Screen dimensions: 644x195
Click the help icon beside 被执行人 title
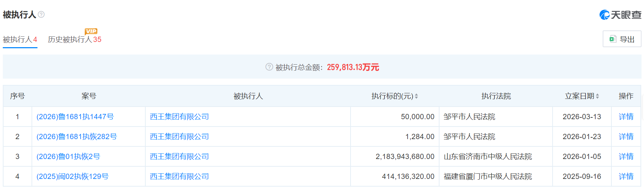(41, 14)
